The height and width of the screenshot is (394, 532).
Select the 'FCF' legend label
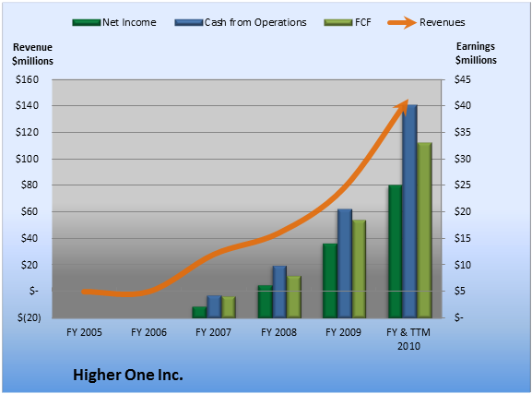(x=363, y=22)
